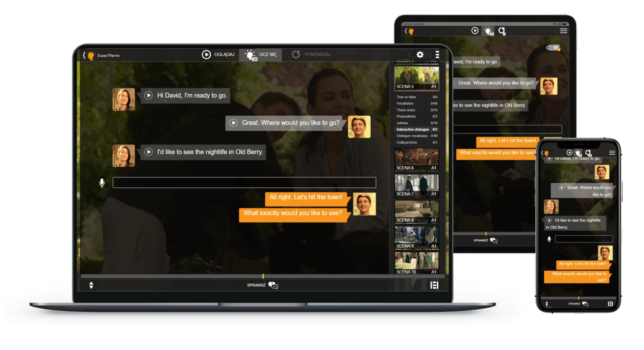Activate the microphone on the laptop
The width and height of the screenshot is (644, 350).
coord(102,183)
